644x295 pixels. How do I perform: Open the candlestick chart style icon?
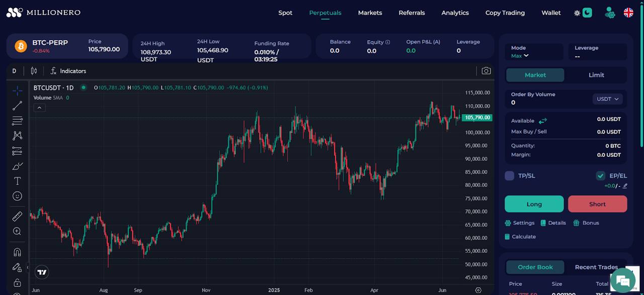coord(34,71)
